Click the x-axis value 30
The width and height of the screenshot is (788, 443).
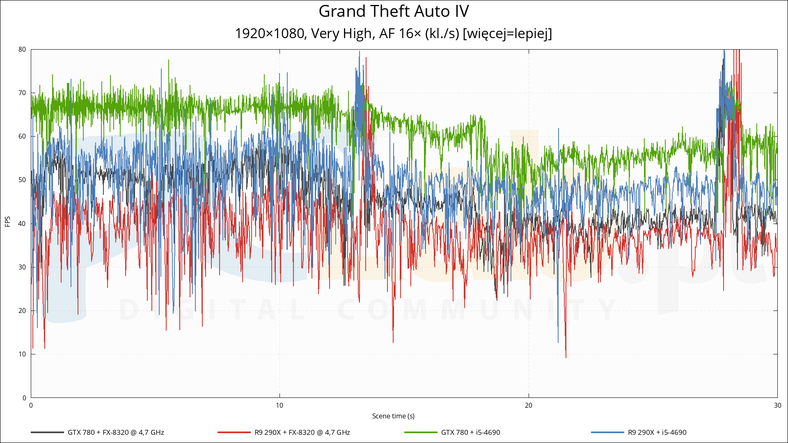(777, 405)
